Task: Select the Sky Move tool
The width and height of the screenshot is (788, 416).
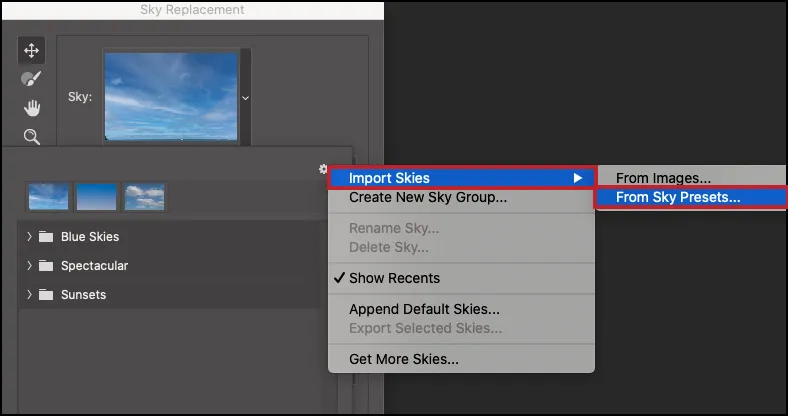Action: 31,50
